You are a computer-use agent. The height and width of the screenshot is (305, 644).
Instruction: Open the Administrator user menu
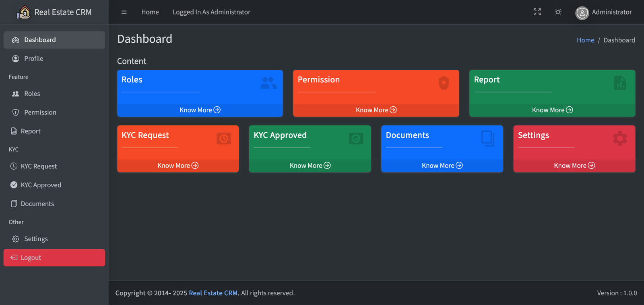click(x=603, y=12)
